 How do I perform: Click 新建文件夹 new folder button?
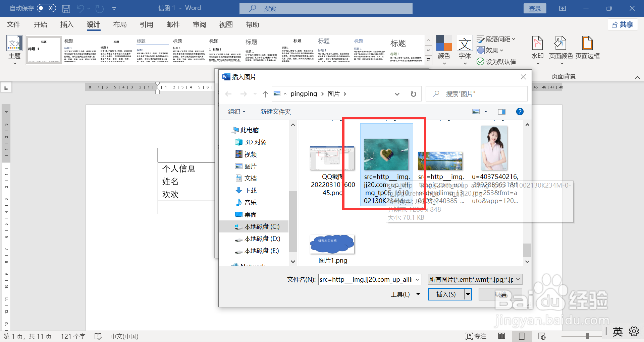point(276,112)
